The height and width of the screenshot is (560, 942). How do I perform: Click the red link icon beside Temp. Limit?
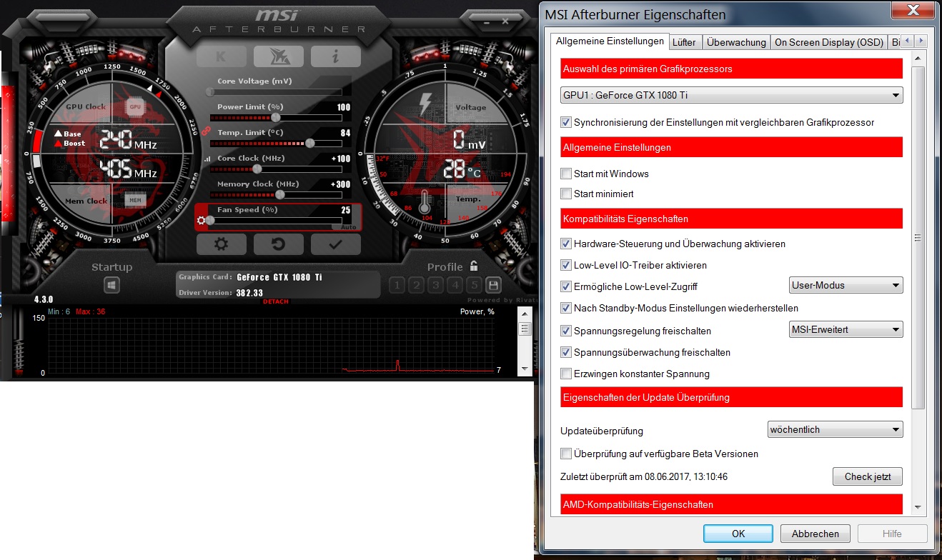point(205,131)
